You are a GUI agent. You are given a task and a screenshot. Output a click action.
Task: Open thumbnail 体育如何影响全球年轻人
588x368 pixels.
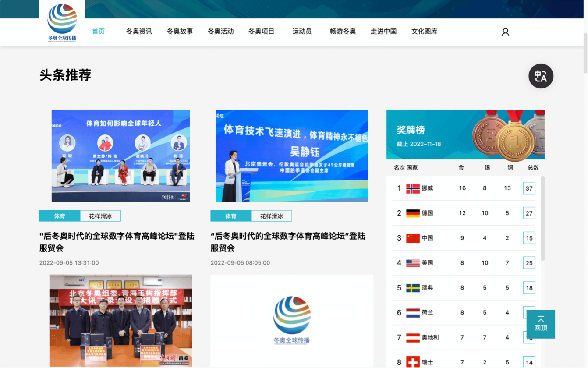[120, 156]
